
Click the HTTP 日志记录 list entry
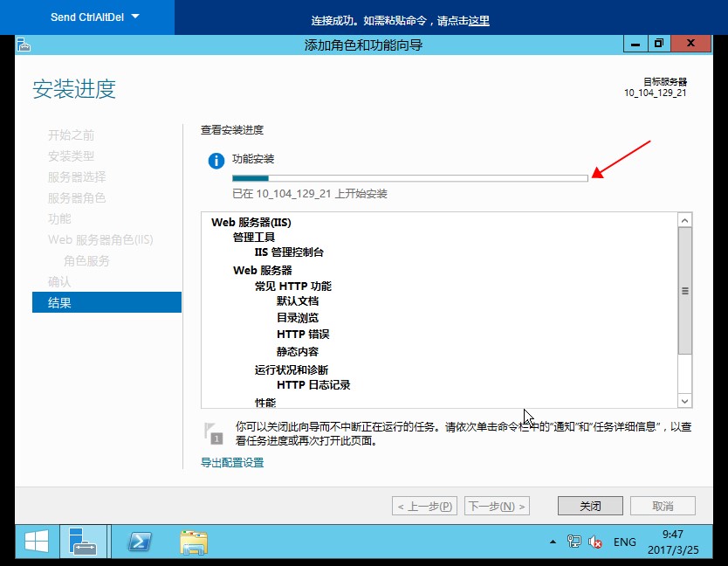click(313, 385)
